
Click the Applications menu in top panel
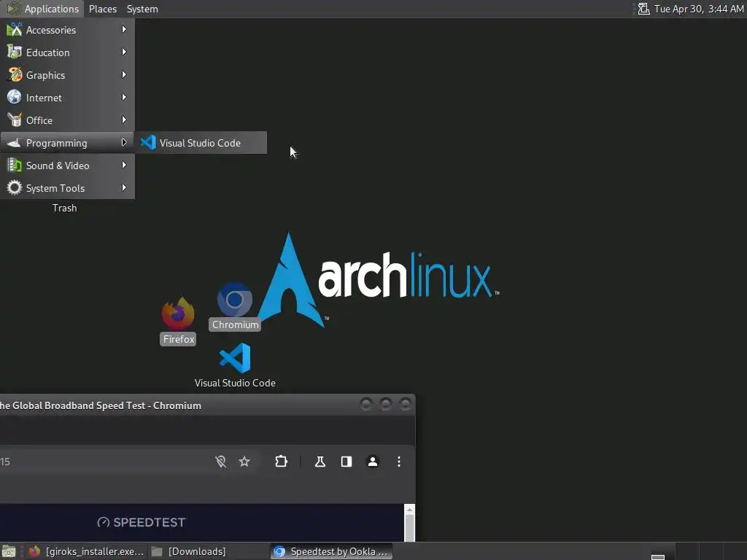tap(43, 9)
